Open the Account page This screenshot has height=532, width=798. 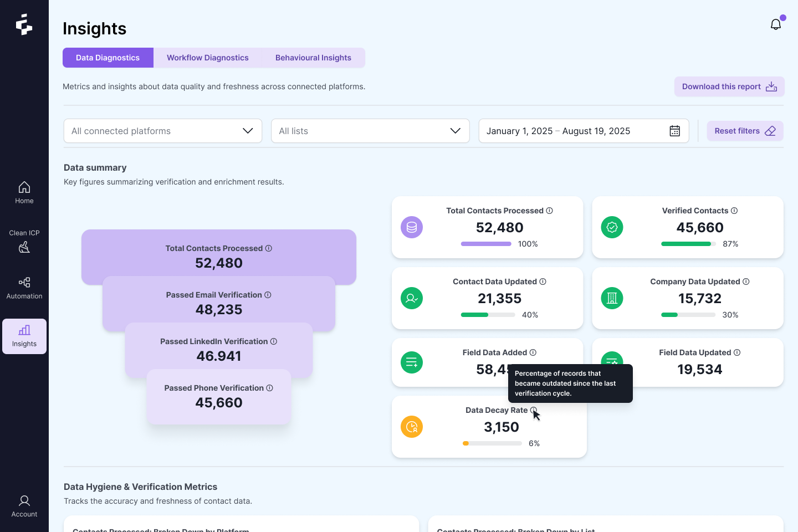coord(24,507)
